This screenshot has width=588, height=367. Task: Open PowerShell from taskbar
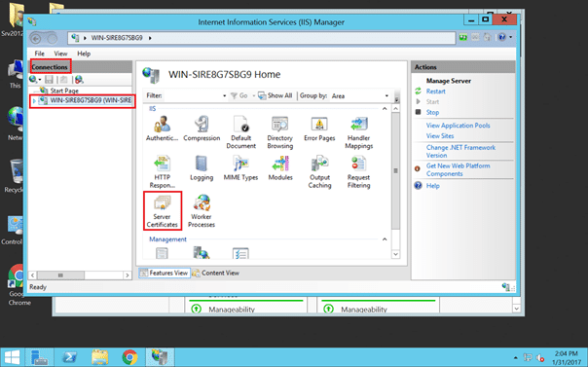pos(69,357)
